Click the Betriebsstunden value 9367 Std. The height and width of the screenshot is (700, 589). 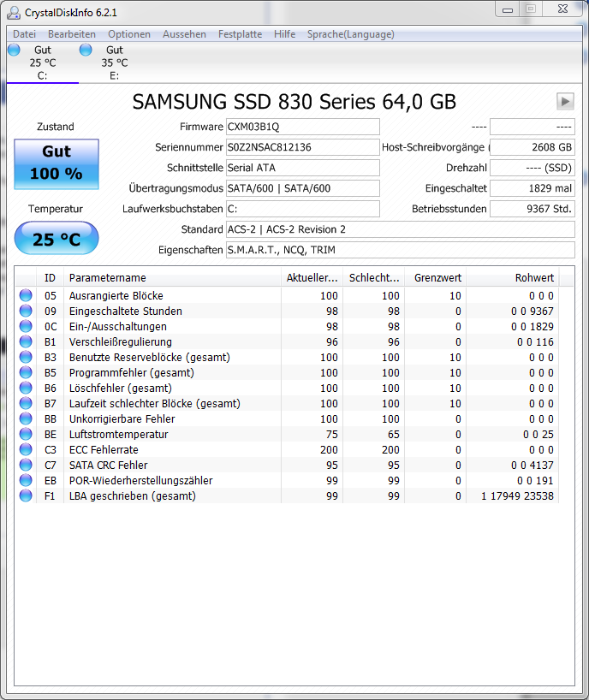532,209
